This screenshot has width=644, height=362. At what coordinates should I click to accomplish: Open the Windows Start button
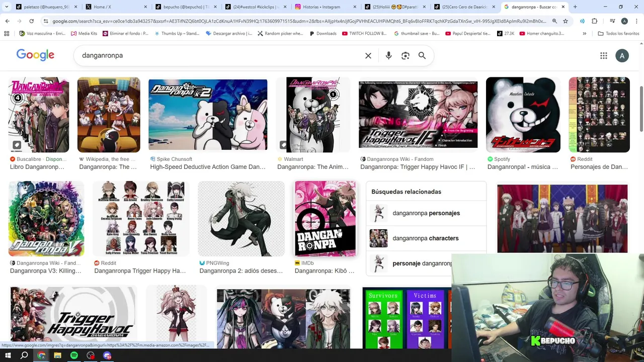coord(8,355)
